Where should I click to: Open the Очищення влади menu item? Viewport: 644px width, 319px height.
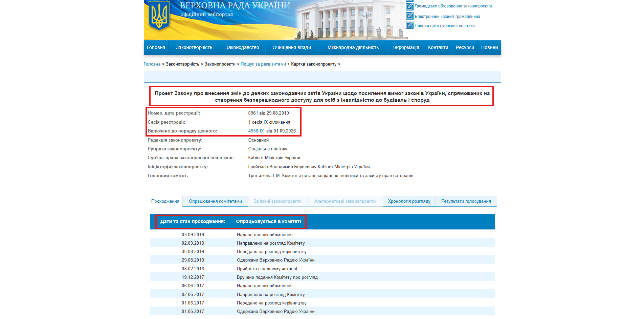292,47
